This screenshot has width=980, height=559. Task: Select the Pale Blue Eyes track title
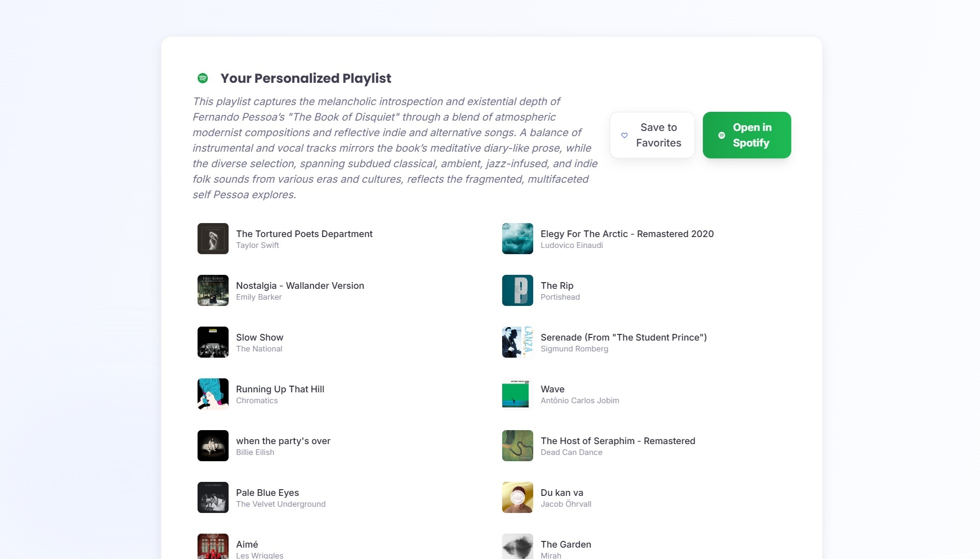point(267,493)
